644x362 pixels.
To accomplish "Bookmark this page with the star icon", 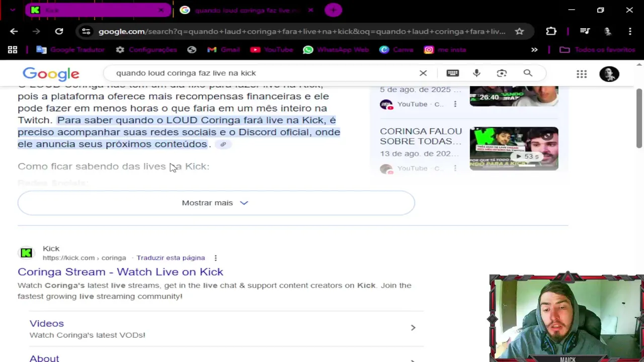I will point(519,31).
